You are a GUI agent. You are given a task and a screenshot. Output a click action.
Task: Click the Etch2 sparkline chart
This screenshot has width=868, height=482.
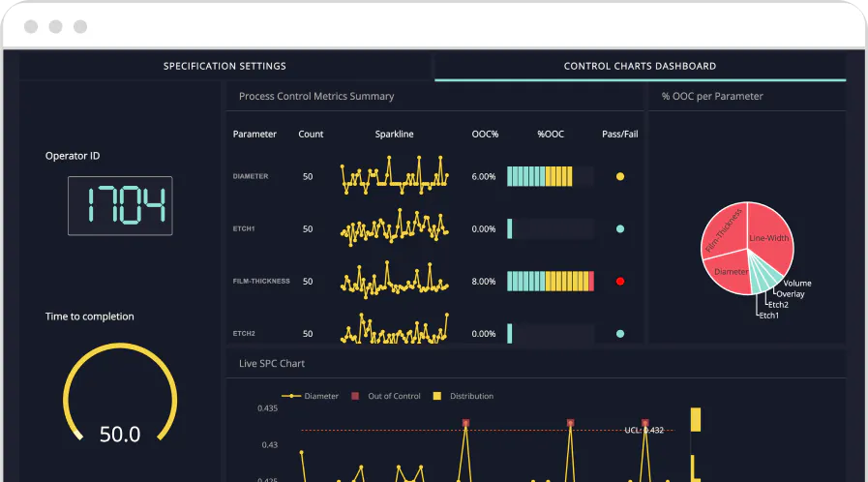394,329
